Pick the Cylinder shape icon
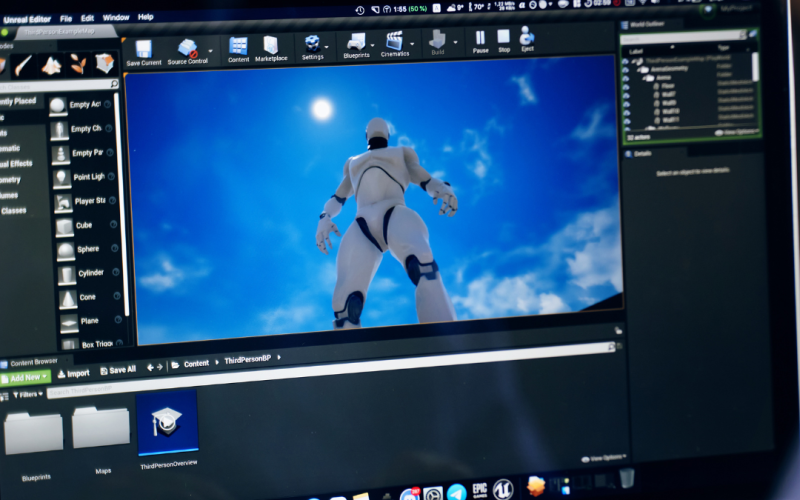 (x=66, y=274)
